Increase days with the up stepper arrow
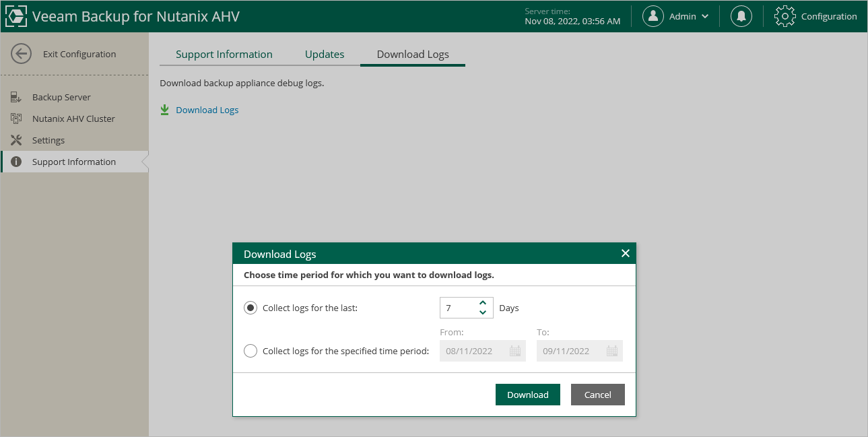Image resolution: width=868 pixels, height=437 pixels. 483,303
